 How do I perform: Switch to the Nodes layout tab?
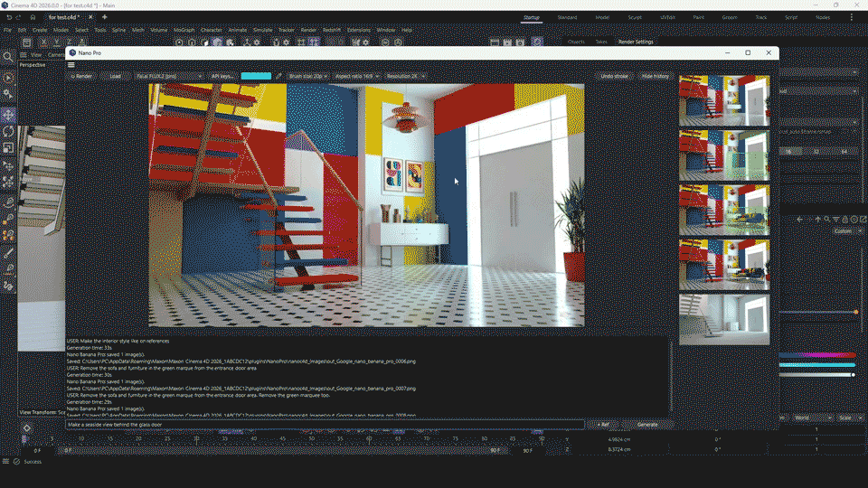tap(823, 18)
